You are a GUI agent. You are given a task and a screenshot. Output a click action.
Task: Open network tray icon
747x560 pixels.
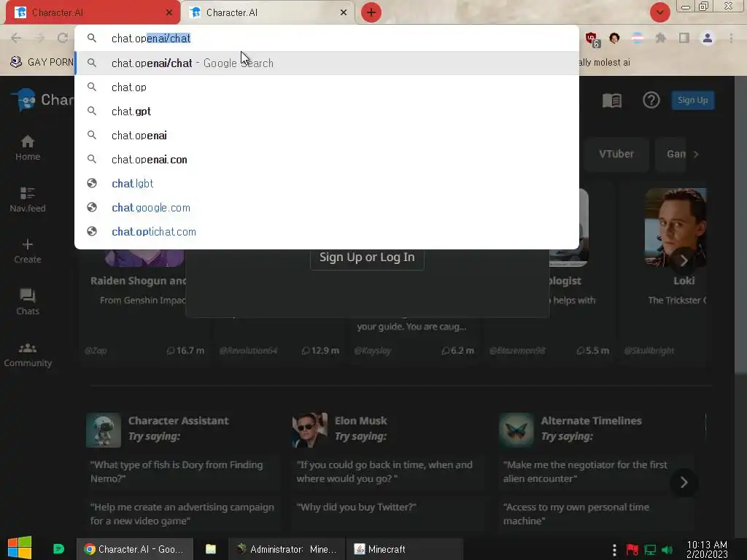tap(650, 550)
